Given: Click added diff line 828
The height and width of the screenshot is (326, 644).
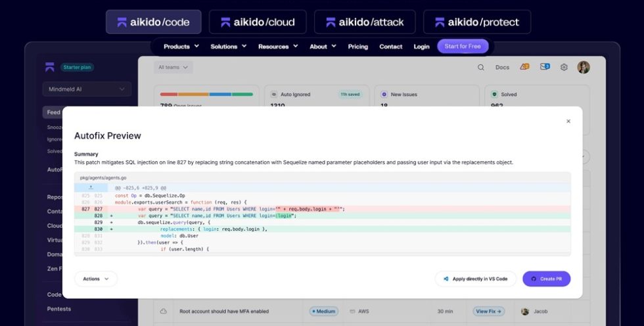Looking at the screenshot, I should pos(323,216).
